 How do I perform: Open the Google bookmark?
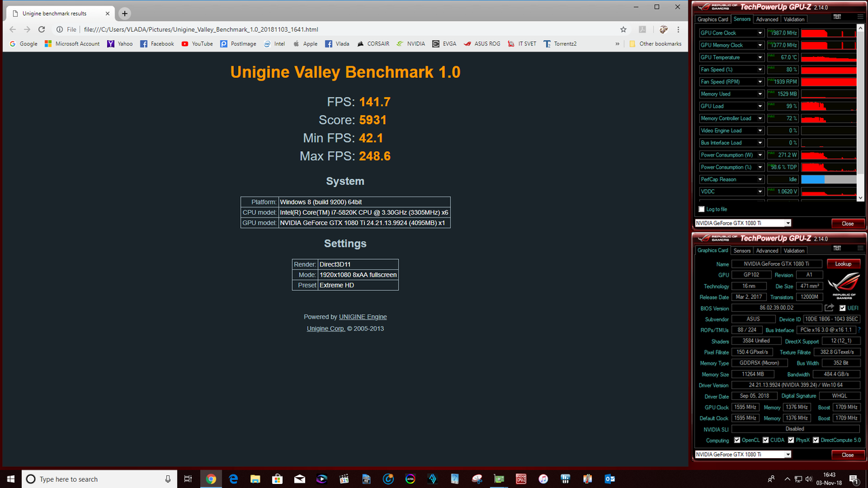[24, 43]
